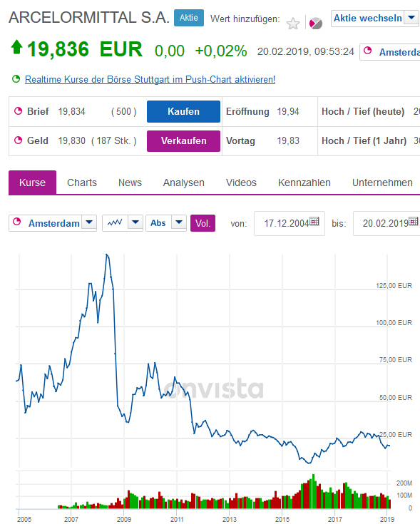Click the Hoch / Tief (1 Jahr) label

364,140
